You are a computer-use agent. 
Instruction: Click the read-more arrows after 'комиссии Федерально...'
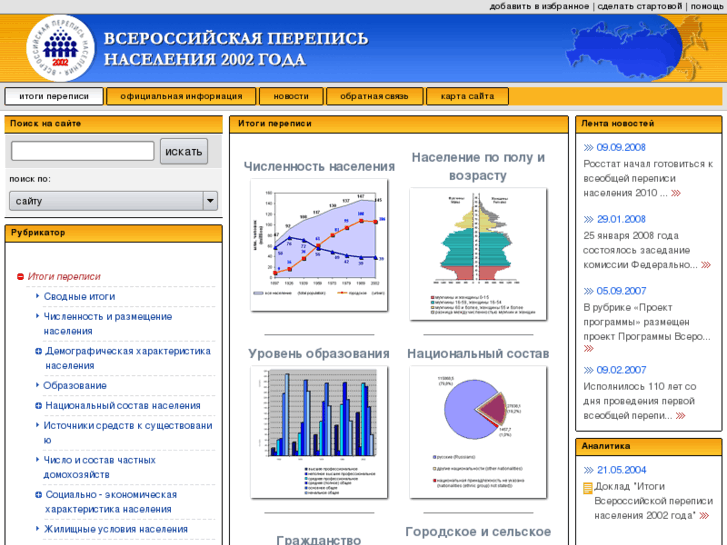pos(706,265)
